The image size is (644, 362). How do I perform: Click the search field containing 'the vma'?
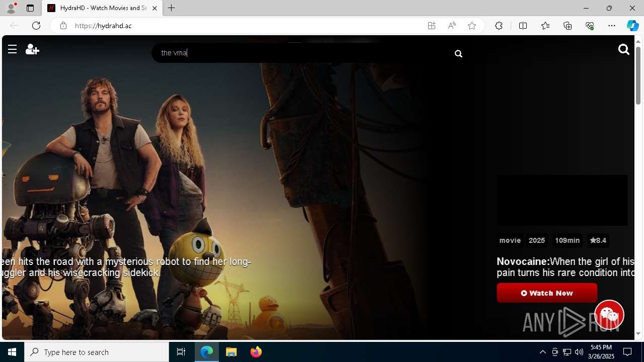click(x=307, y=53)
